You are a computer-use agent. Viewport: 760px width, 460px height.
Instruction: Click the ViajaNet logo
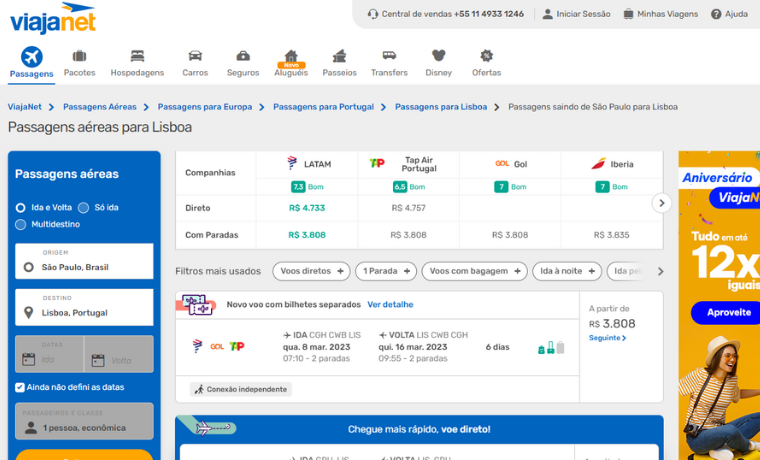pyautogui.click(x=53, y=18)
